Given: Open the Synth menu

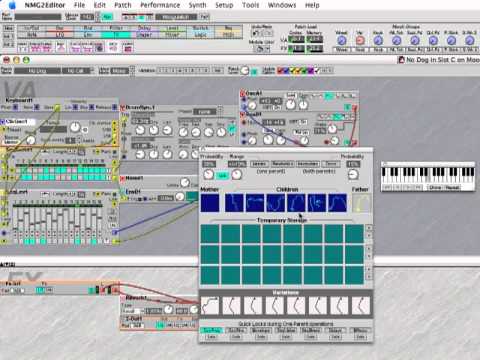Looking at the screenshot, I should (x=197, y=5).
